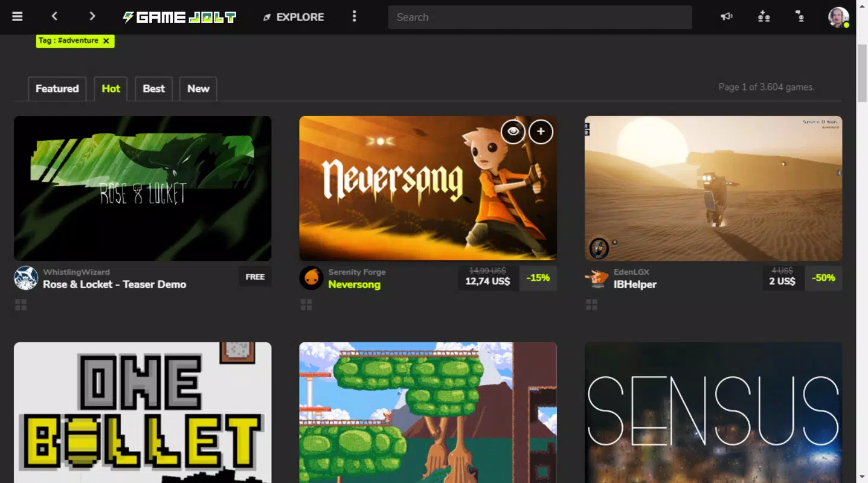Open the green trees platformer thumbnail

pyautogui.click(x=428, y=413)
